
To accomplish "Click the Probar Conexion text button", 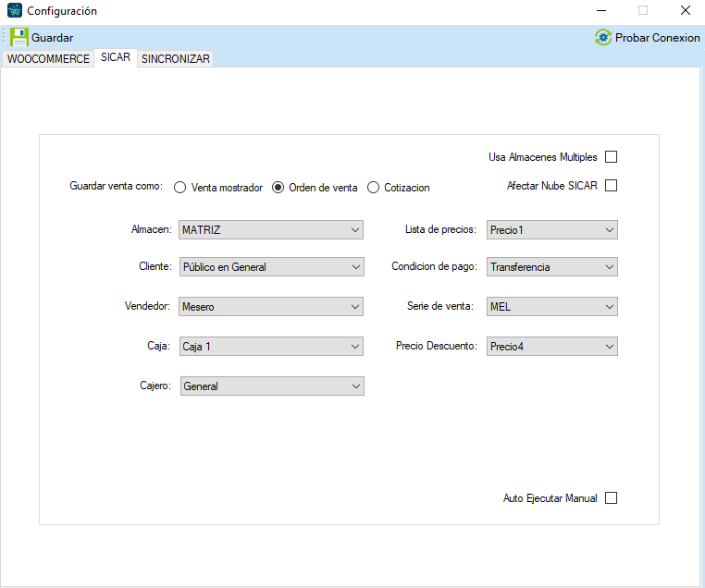I will 657,38.
